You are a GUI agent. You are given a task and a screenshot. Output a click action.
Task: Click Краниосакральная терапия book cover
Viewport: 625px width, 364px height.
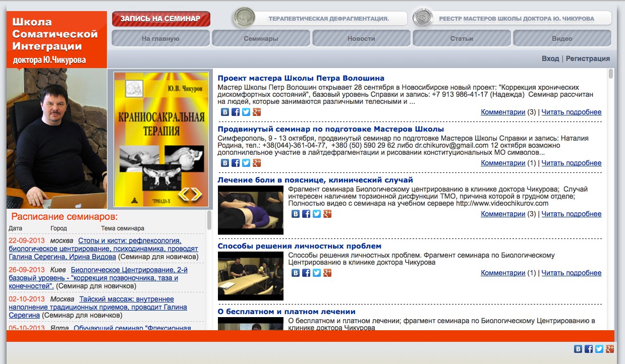[x=161, y=139]
